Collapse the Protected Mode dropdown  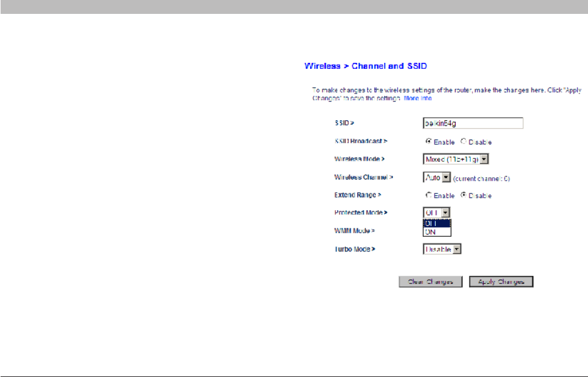[x=436, y=213]
